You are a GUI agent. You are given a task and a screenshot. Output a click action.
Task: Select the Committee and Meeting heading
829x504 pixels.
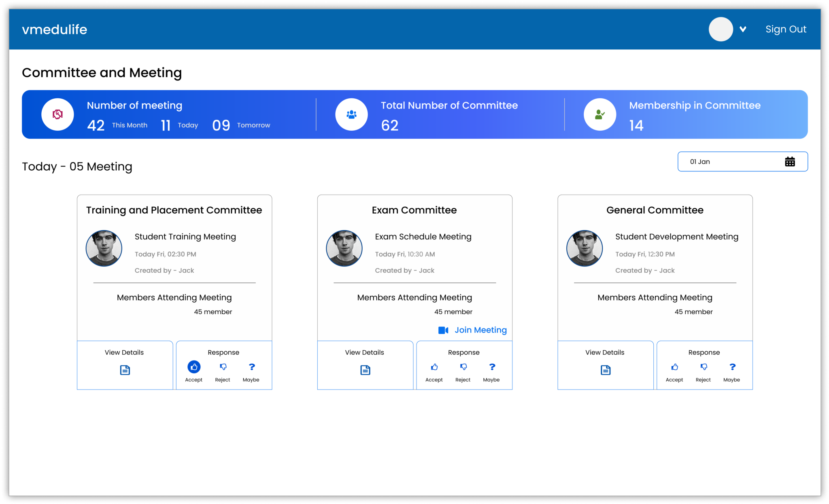(102, 73)
